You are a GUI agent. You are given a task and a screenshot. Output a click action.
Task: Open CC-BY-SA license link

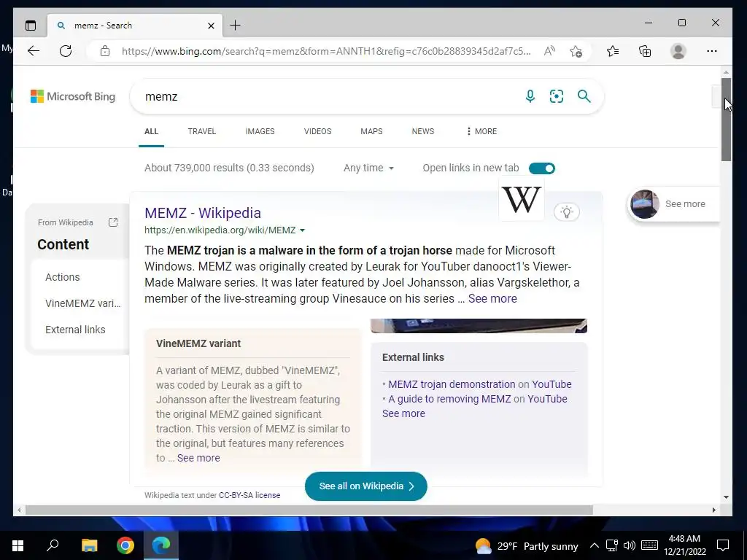(x=249, y=495)
